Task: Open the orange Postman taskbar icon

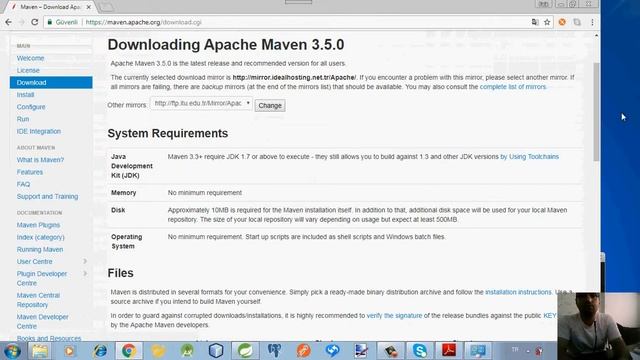Action: tap(304, 351)
